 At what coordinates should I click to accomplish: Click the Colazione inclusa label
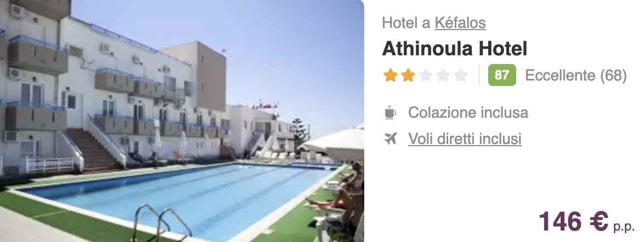[x=468, y=112]
